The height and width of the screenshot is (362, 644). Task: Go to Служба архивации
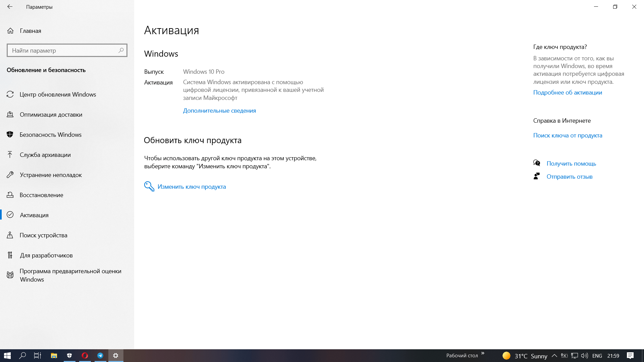pos(45,155)
